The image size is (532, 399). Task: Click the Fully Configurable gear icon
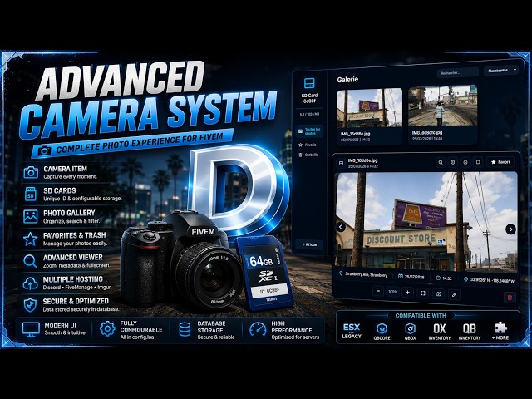107,328
